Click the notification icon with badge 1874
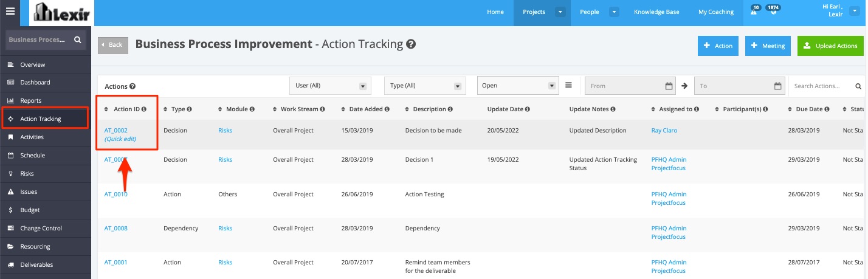Image resolution: width=868 pixels, height=279 pixels. pos(774,10)
